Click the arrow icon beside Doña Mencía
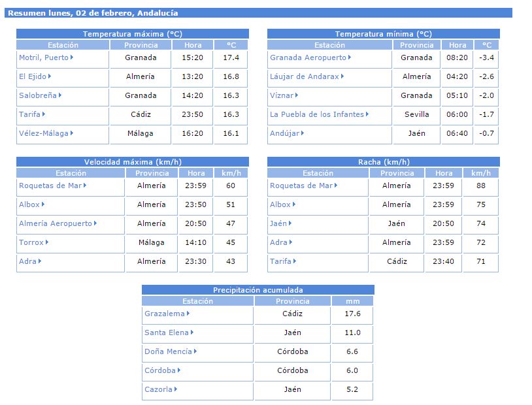This screenshot has width=532, height=405. [x=196, y=351]
